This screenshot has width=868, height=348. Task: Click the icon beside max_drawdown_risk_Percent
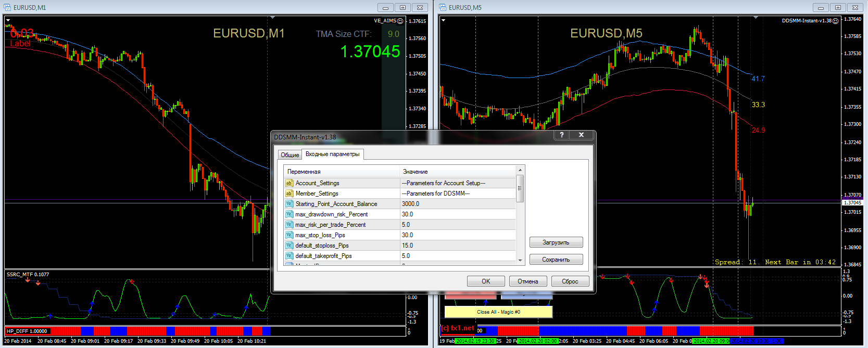pos(289,214)
